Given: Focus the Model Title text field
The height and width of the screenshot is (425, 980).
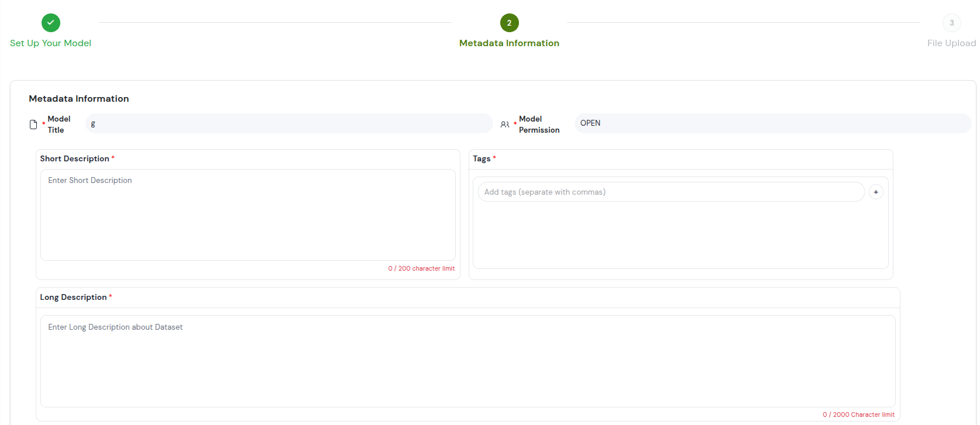Looking at the screenshot, I should coord(289,123).
